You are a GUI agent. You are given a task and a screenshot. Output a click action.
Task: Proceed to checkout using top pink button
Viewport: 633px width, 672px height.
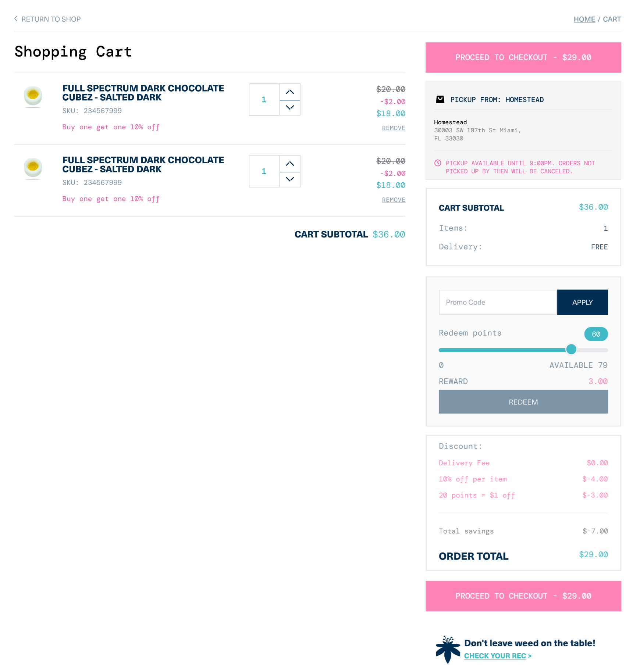click(x=523, y=57)
